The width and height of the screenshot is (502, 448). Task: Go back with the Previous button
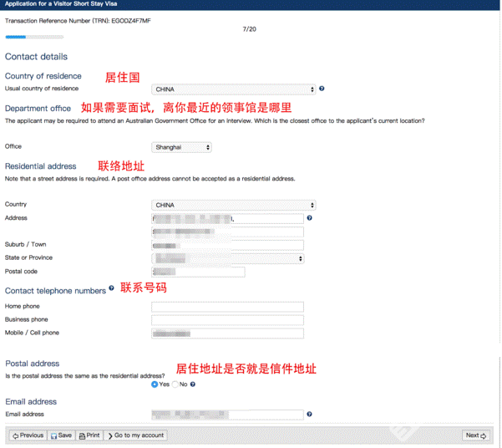pos(28,435)
